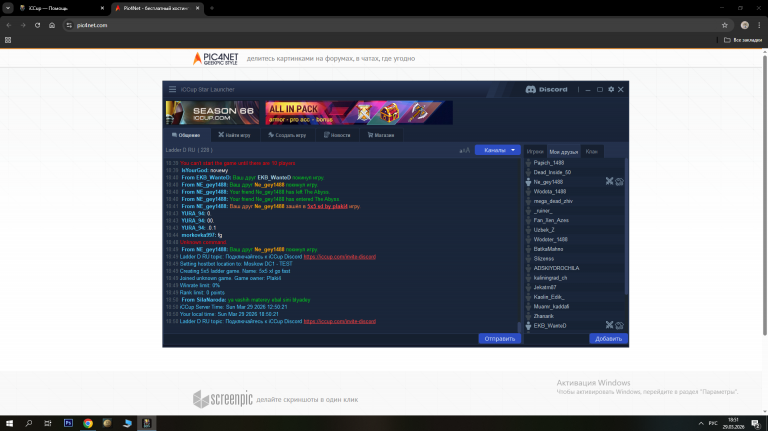Switch to the Найти игру tab
Screen dimensions: 768x431
235,135
